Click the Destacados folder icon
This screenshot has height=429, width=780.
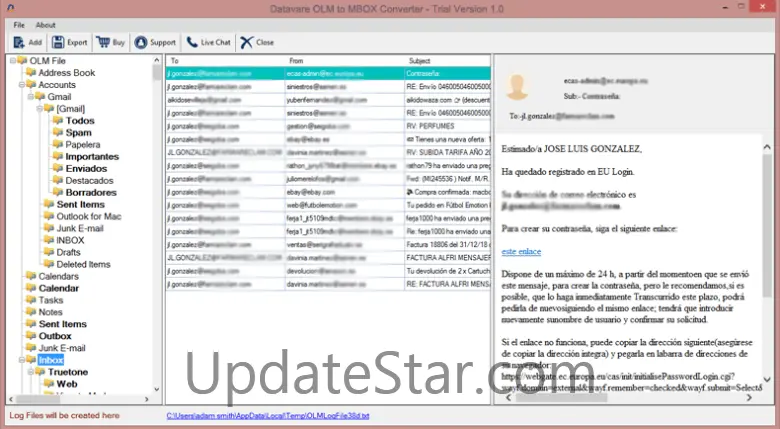(58, 180)
